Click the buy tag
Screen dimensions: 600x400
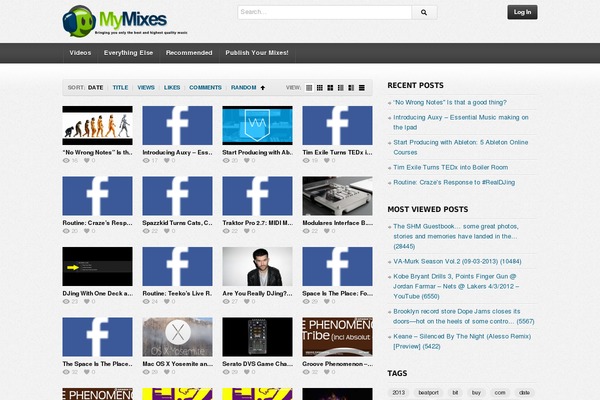click(x=476, y=393)
